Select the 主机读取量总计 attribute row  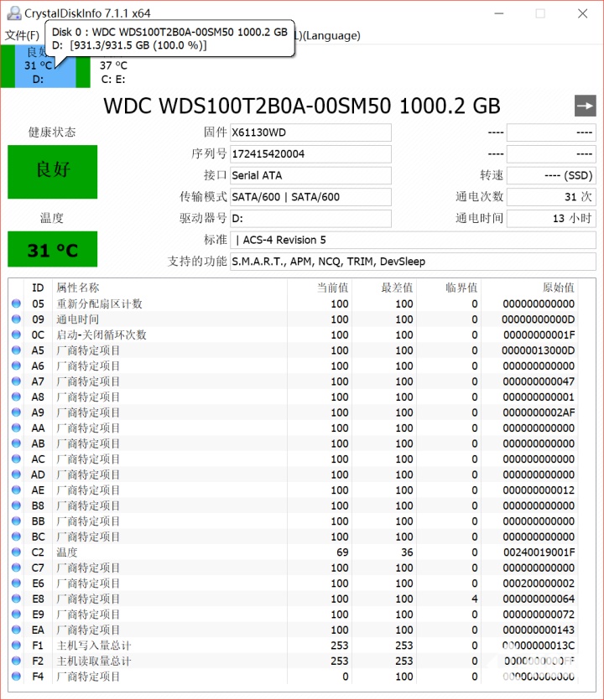[293, 661]
